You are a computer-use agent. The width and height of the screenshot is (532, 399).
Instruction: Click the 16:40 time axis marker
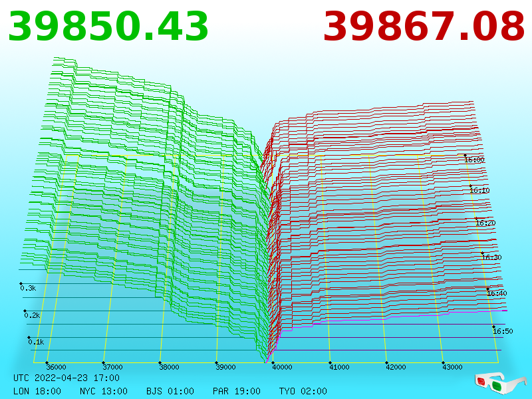click(x=497, y=293)
